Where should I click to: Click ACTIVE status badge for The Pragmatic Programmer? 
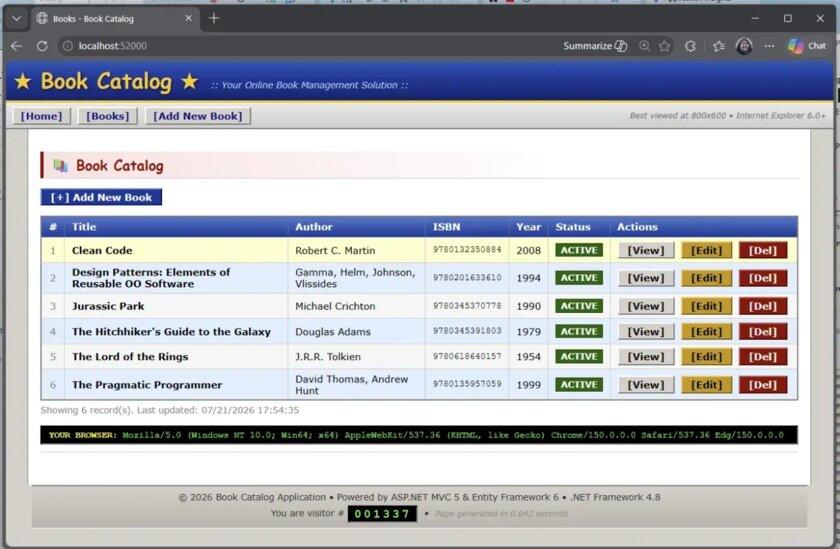(x=579, y=385)
